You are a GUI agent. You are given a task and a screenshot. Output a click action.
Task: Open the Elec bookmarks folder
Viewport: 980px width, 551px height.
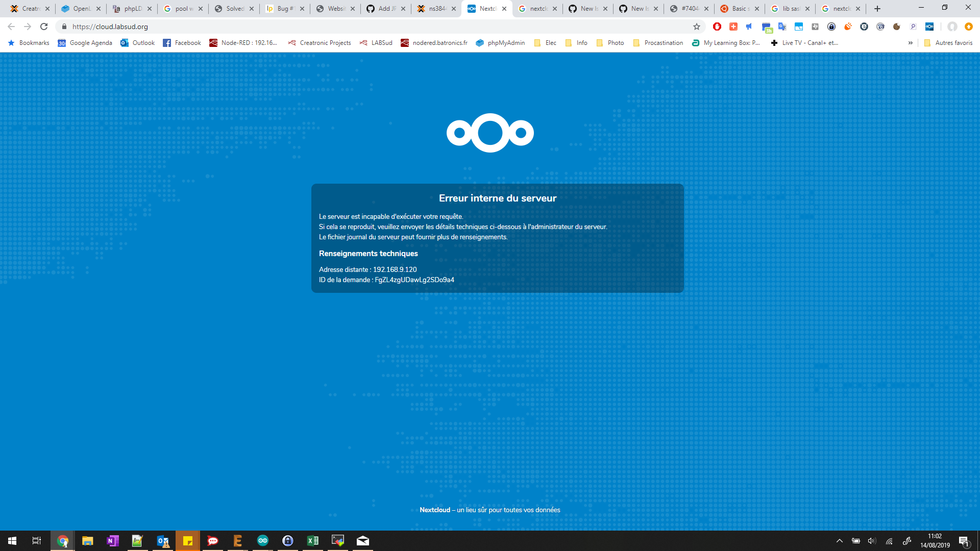pos(545,43)
